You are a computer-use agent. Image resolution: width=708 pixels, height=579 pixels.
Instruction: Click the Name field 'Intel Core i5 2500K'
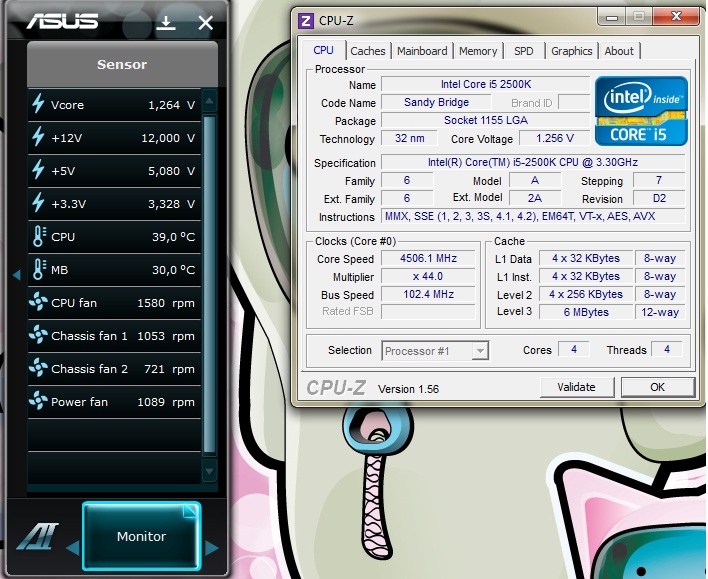point(486,84)
